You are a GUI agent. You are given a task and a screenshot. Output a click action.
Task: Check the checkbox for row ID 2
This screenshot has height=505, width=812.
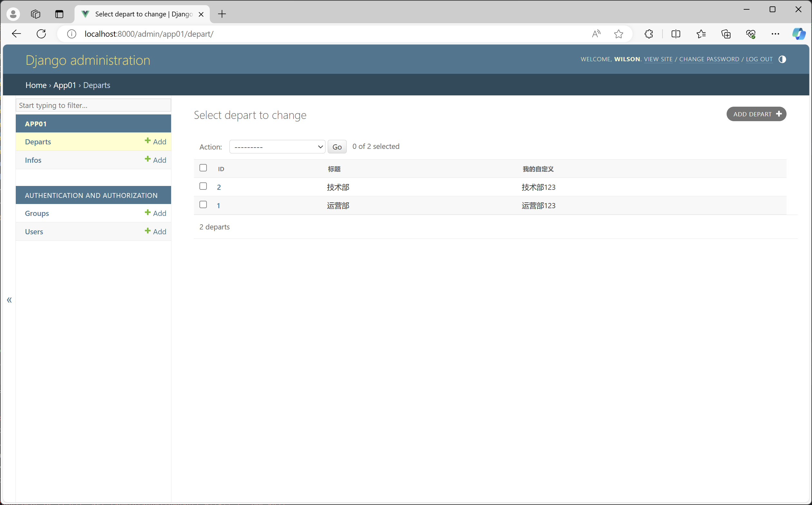point(203,186)
